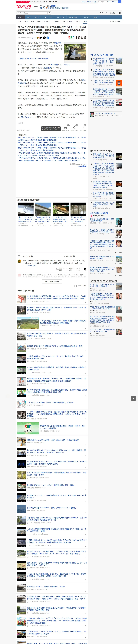Click Yahoo!ショッピング banner label

23,2
